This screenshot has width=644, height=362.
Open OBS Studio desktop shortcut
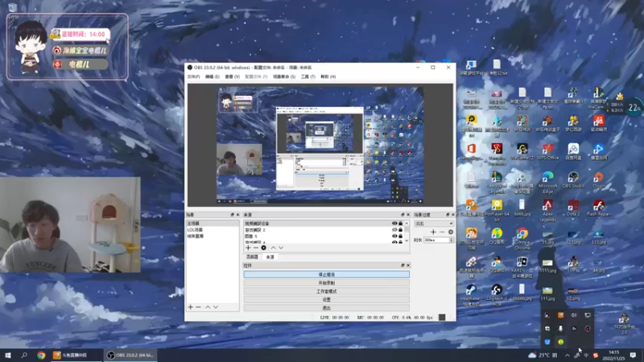[x=573, y=180]
